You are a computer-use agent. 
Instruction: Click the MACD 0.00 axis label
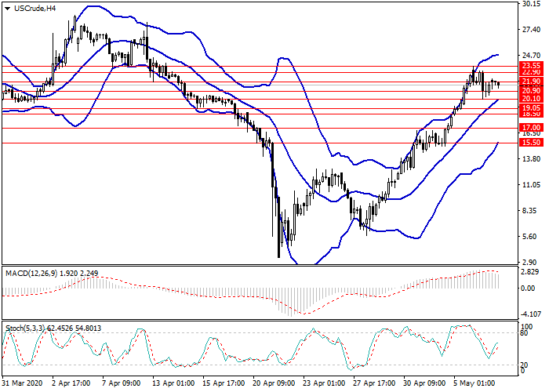(529, 289)
